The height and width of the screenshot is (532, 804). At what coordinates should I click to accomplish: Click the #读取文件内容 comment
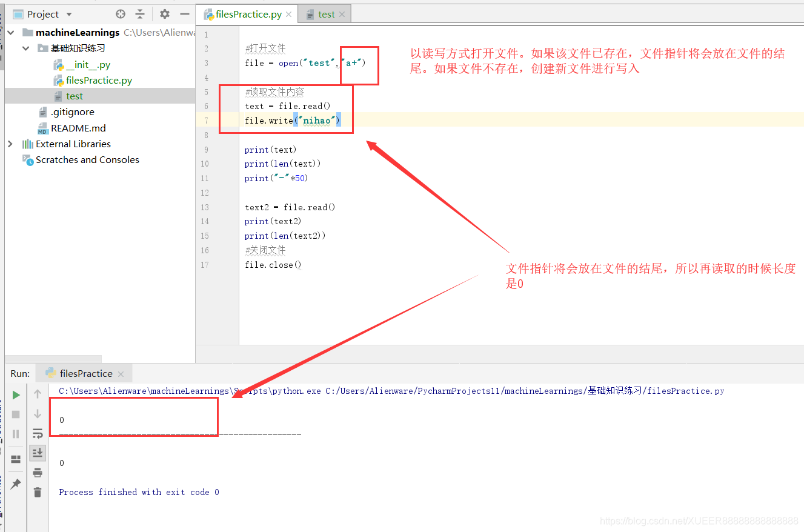coord(274,92)
